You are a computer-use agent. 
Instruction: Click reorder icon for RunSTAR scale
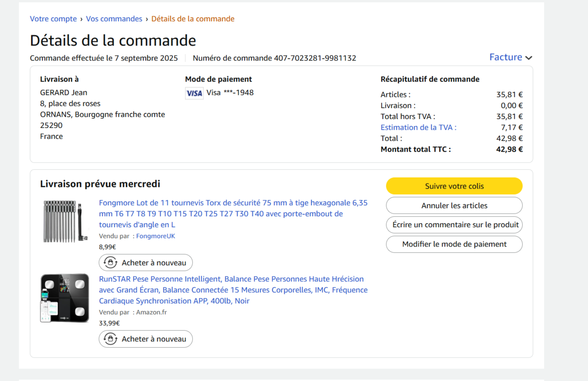pos(110,339)
